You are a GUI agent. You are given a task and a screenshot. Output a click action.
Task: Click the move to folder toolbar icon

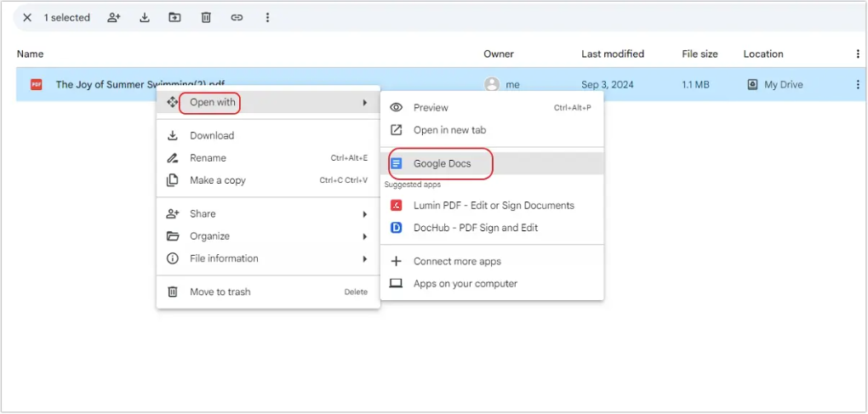point(175,18)
